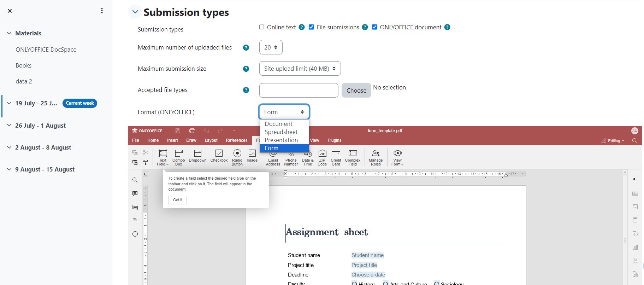Insert a Combo Box form field
Viewport: 644px width, 285px height.
(x=179, y=157)
